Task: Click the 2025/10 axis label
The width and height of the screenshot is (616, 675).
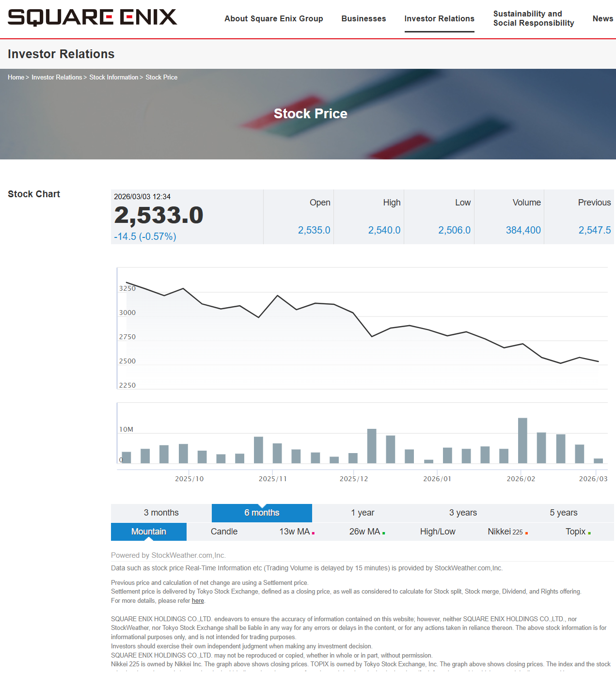Action: (x=189, y=479)
